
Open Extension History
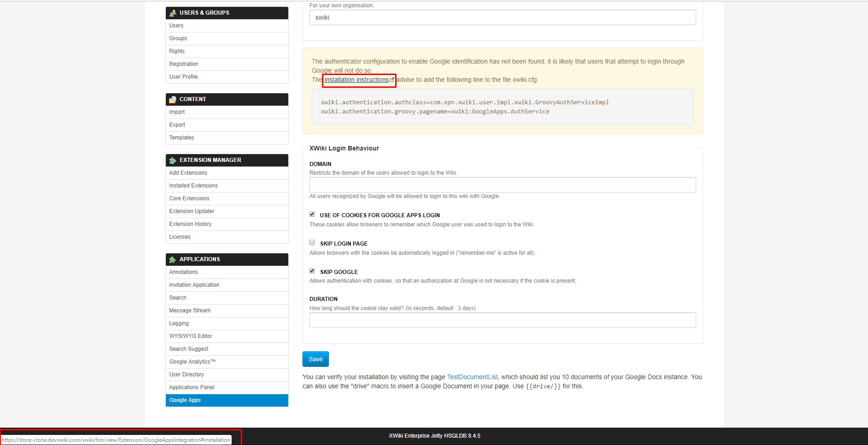[227, 224]
